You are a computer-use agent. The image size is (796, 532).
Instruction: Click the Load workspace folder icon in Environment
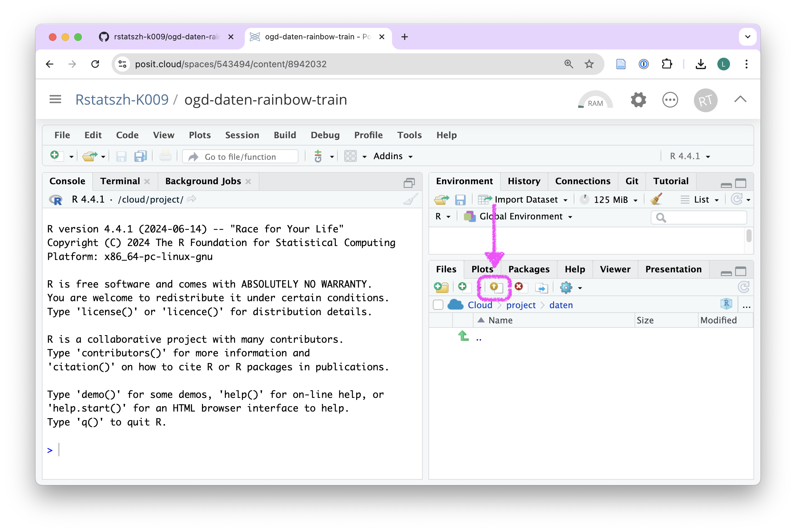pos(441,199)
